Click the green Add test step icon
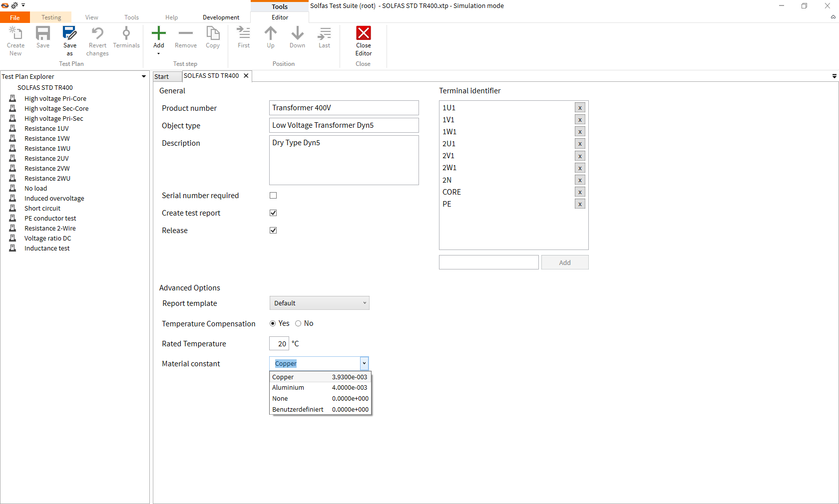This screenshot has height=504, width=839. (159, 33)
